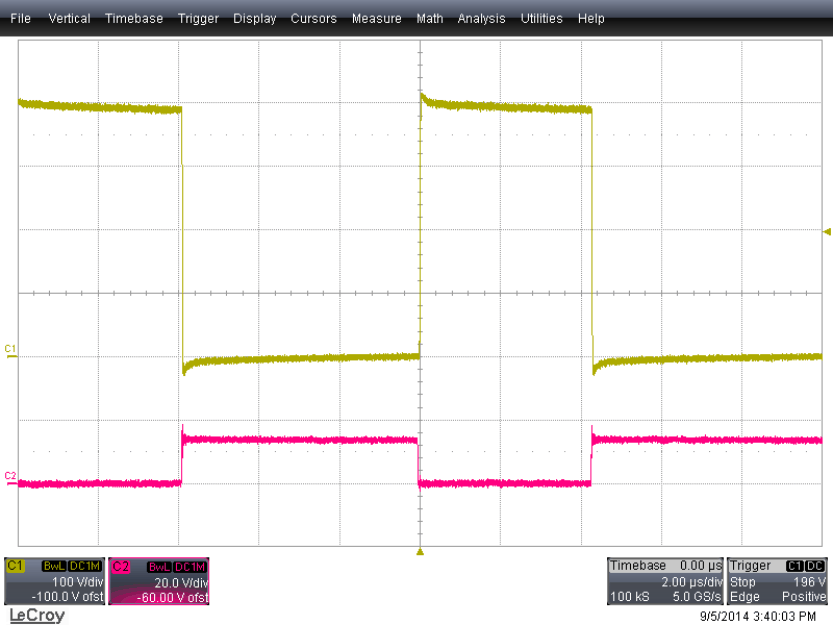The height and width of the screenshot is (625, 833).
Task: Click the Stop trigger state label
Action: (743, 582)
